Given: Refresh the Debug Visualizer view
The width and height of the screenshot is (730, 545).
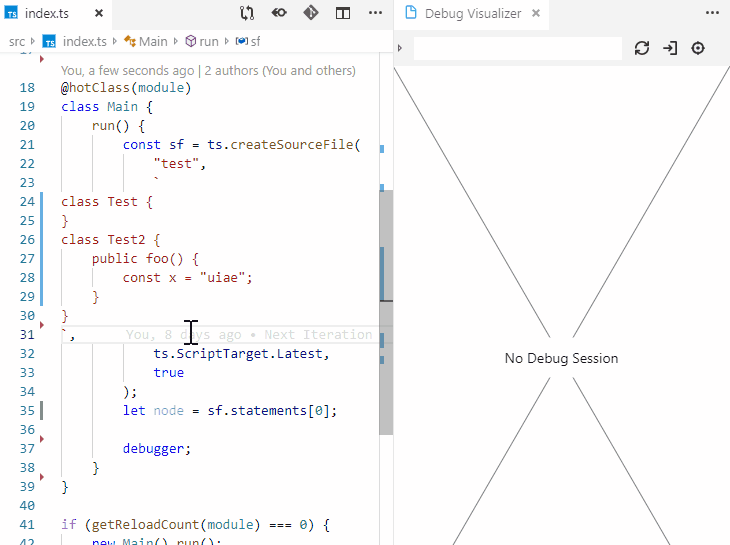Looking at the screenshot, I should [642, 48].
